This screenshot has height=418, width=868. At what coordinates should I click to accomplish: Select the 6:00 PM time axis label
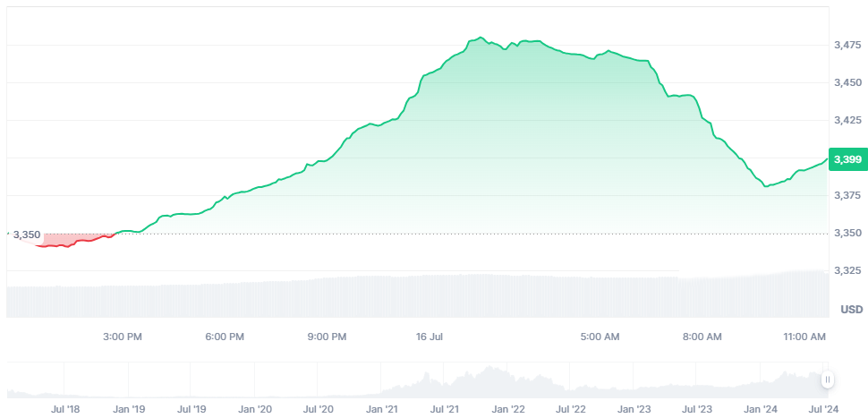[225, 337]
